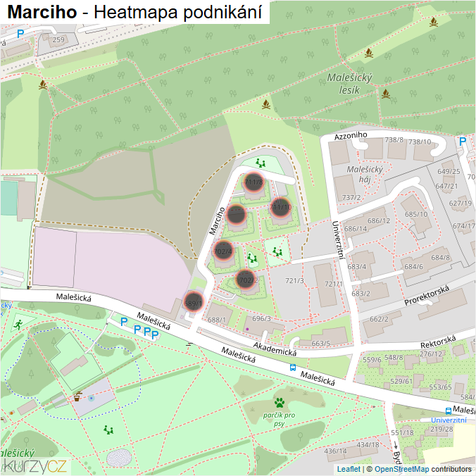
Task: Click the blue Univerzitní bus stop label
Action: 449,420
